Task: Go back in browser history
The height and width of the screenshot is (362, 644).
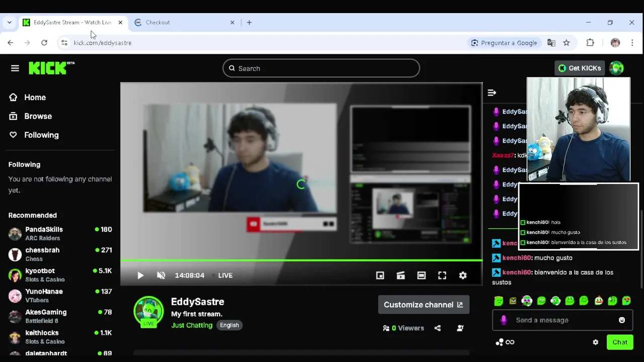Action: pyautogui.click(x=11, y=43)
